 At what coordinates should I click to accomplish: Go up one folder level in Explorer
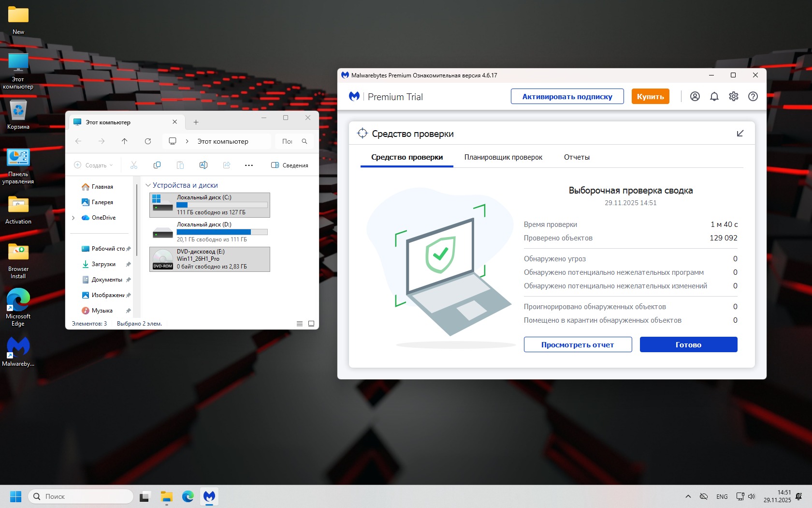pos(125,141)
